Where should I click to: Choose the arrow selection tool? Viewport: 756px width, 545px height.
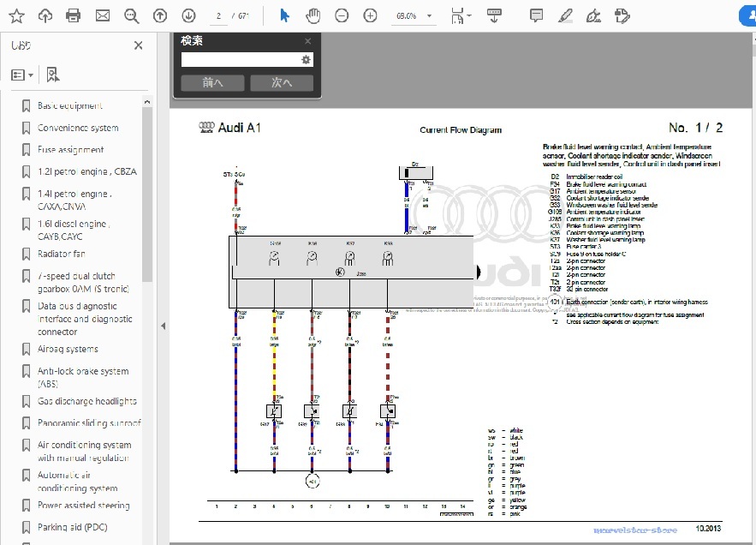point(284,16)
